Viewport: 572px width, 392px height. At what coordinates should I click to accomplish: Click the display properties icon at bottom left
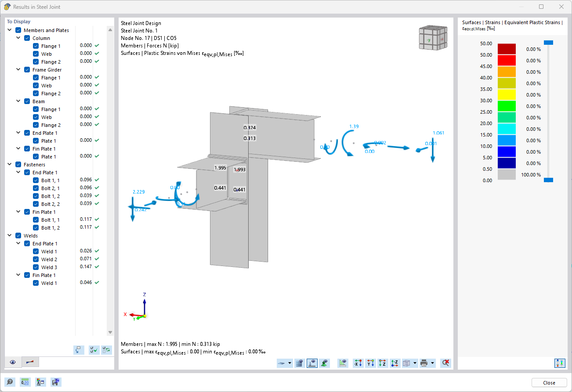point(41,382)
